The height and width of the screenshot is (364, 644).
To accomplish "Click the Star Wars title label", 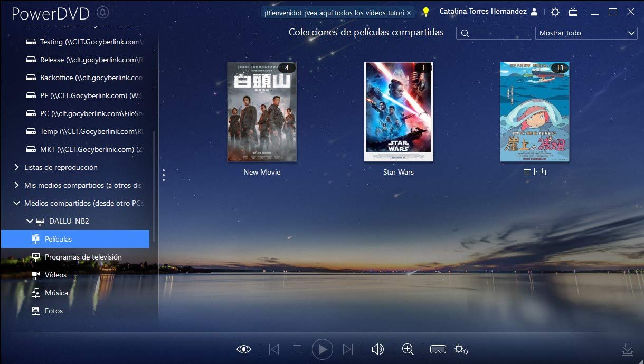I will pyautogui.click(x=399, y=172).
